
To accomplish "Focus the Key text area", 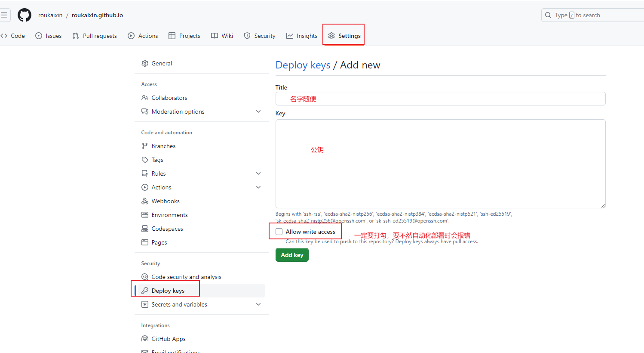I will [x=440, y=164].
